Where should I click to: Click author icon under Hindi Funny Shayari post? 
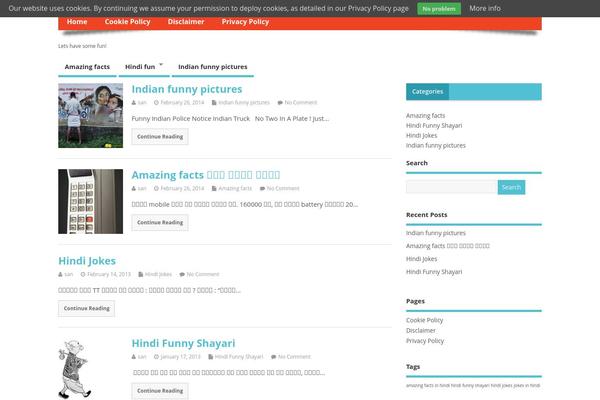(x=134, y=357)
